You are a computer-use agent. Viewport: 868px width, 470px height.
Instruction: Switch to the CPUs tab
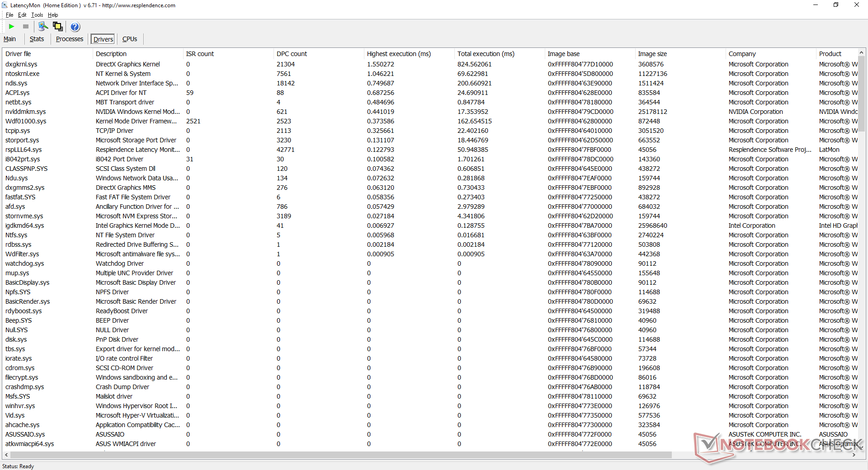tap(130, 39)
